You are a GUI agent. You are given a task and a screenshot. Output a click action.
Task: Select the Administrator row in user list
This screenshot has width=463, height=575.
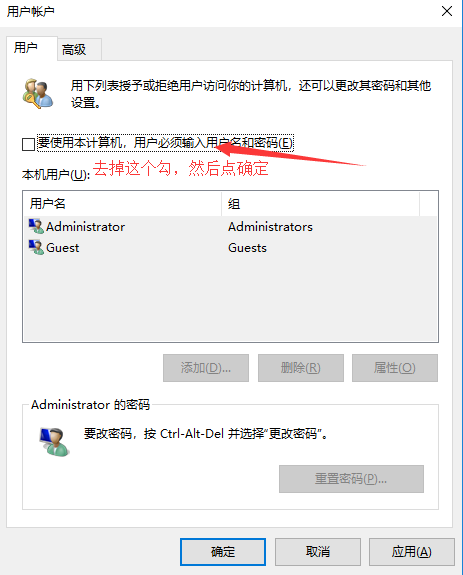pos(230,227)
